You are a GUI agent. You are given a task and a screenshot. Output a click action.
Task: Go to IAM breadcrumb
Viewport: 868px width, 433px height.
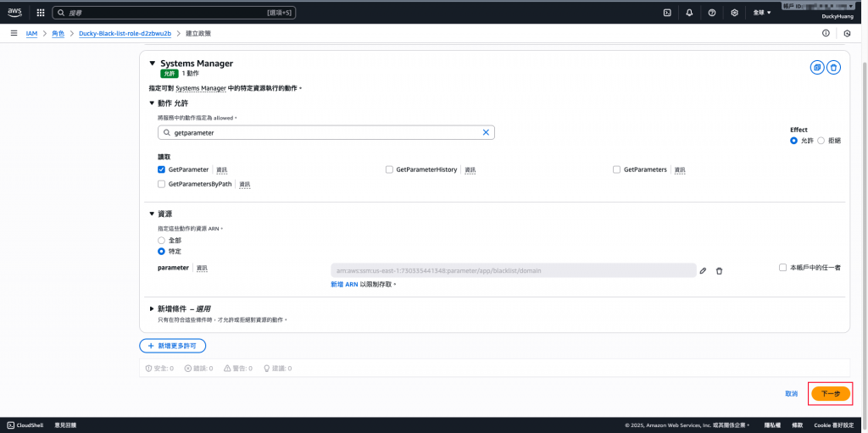point(31,33)
